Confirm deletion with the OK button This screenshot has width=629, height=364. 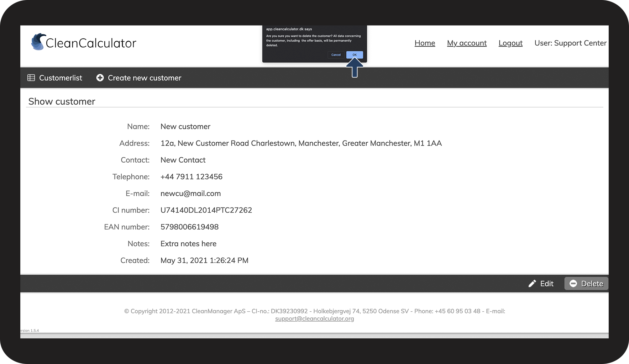coord(354,55)
